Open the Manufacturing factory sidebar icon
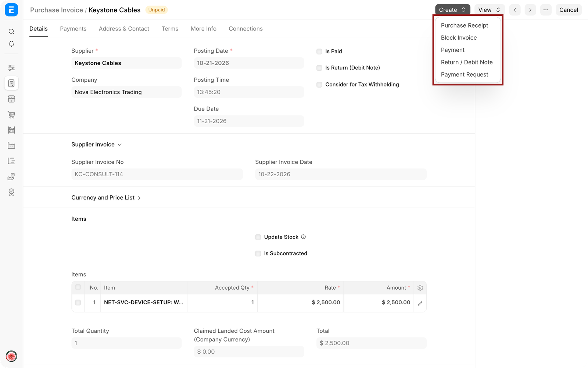Image resolution: width=588 pixels, height=368 pixels. pyautogui.click(x=11, y=145)
